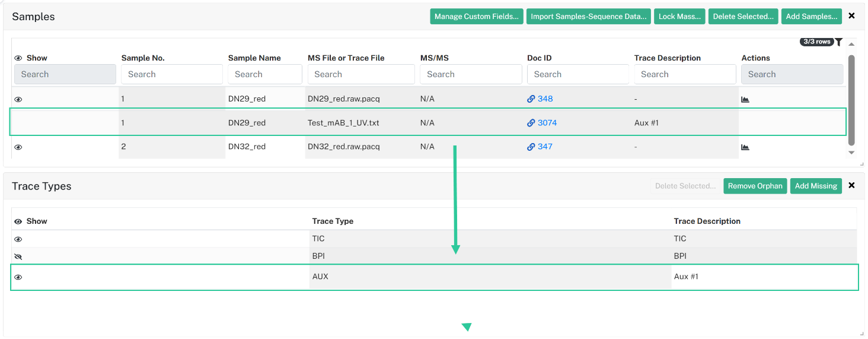Open chart icon for DN32_red.raw.pacq row
The width and height of the screenshot is (868, 339).
click(x=745, y=147)
